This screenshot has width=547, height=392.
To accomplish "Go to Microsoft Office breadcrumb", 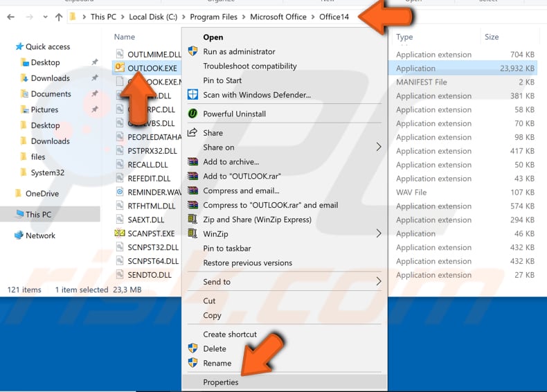I will point(278,17).
